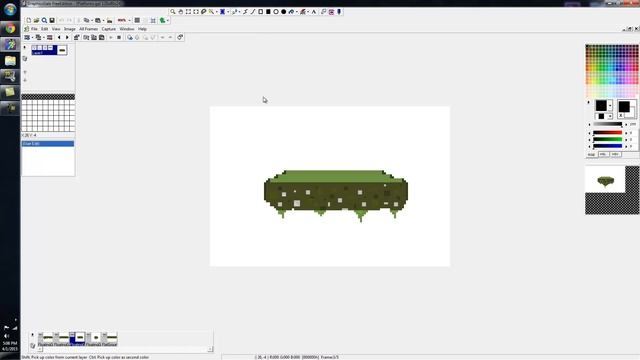Select the Zoom magnifier tool
640x360 pixels.
point(173,12)
